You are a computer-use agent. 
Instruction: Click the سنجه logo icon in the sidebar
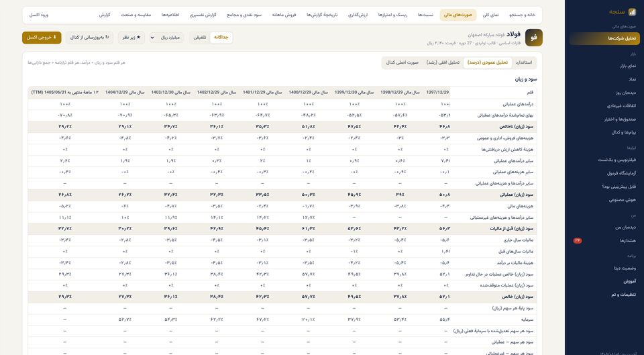[633, 12]
